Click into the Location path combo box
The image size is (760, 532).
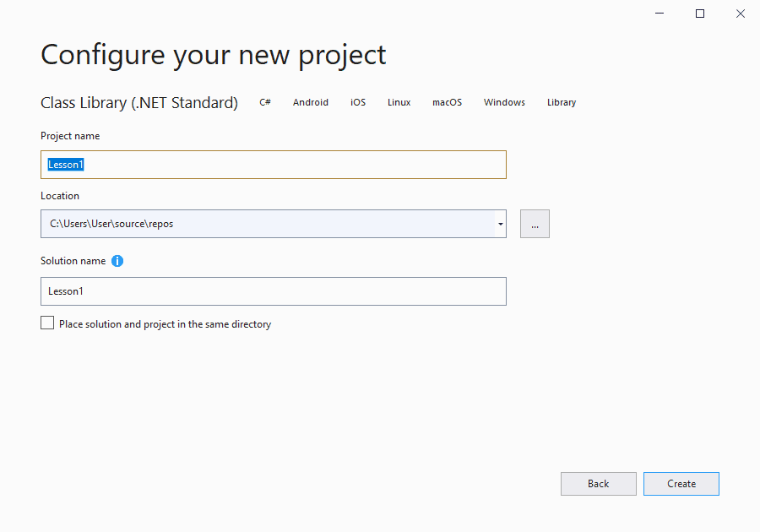[266, 224]
